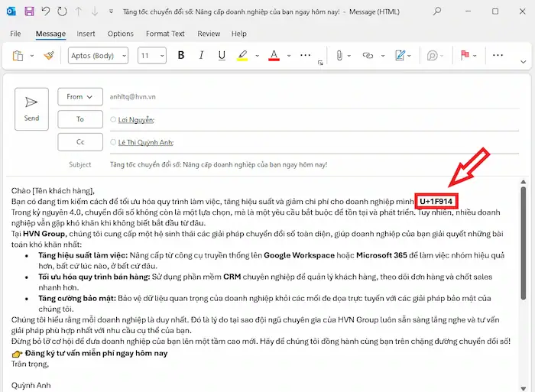
Task: Click the Send button
Action: (31, 109)
